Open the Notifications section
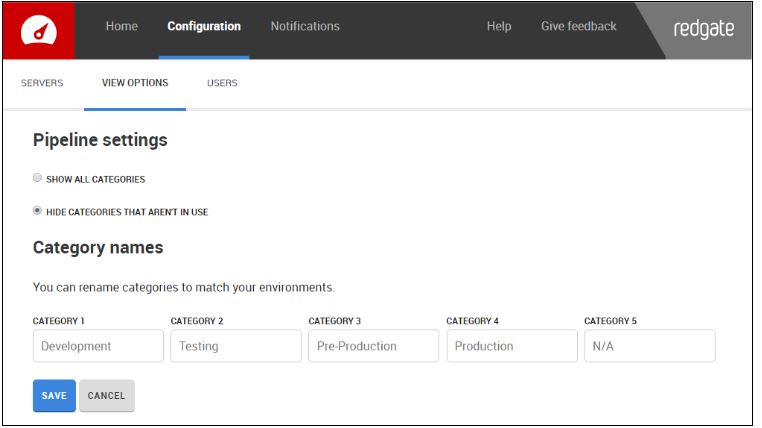This screenshot has width=762, height=428. pyautogui.click(x=305, y=27)
